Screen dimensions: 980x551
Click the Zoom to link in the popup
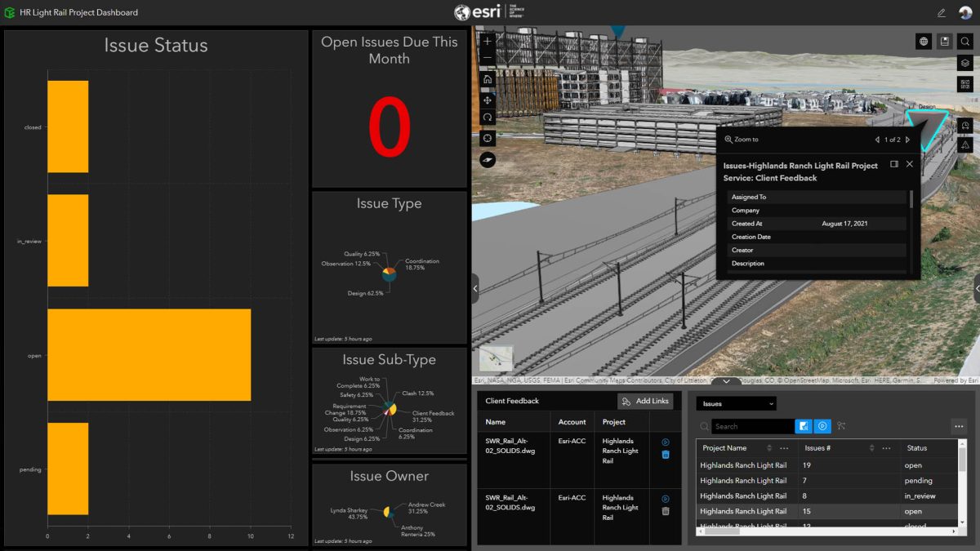[746, 139]
